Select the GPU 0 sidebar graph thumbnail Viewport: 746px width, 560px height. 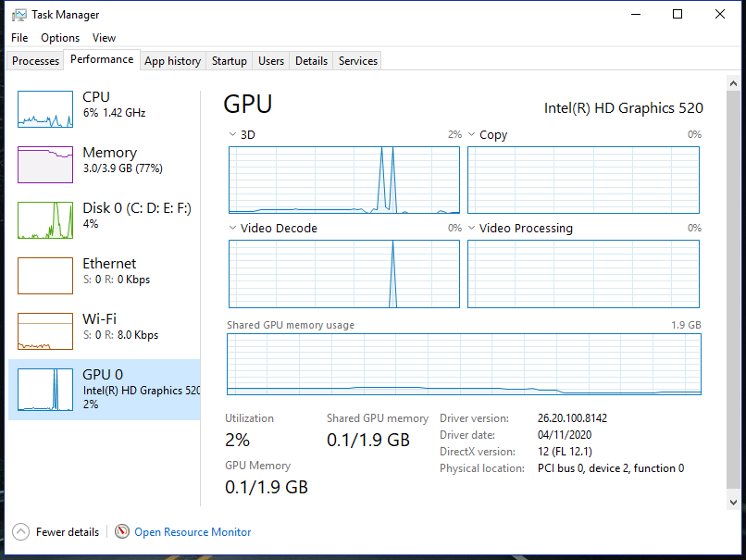pyautogui.click(x=45, y=389)
